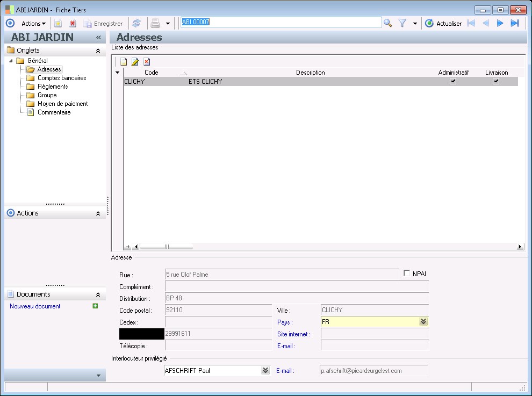Uncheck Administratif for the CLICHY address
Image resolution: width=532 pixels, height=396 pixels.
coord(453,82)
